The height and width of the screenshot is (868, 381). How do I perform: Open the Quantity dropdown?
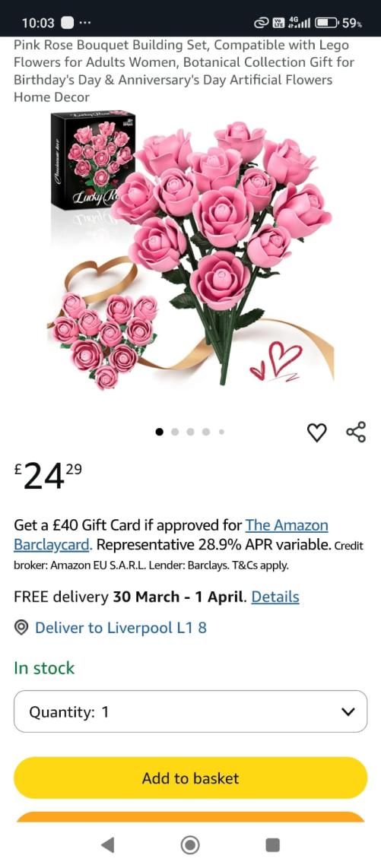190,711
